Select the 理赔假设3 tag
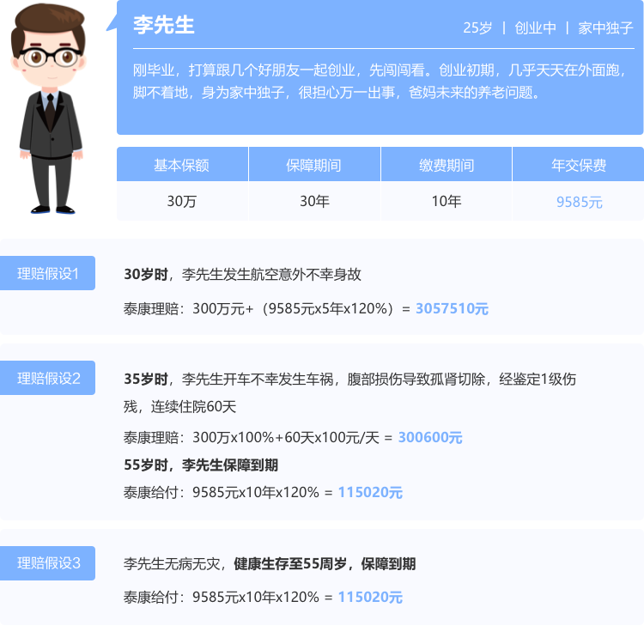Image resolution: width=644 pixels, height=644 pixels. (x=47, y=563)
